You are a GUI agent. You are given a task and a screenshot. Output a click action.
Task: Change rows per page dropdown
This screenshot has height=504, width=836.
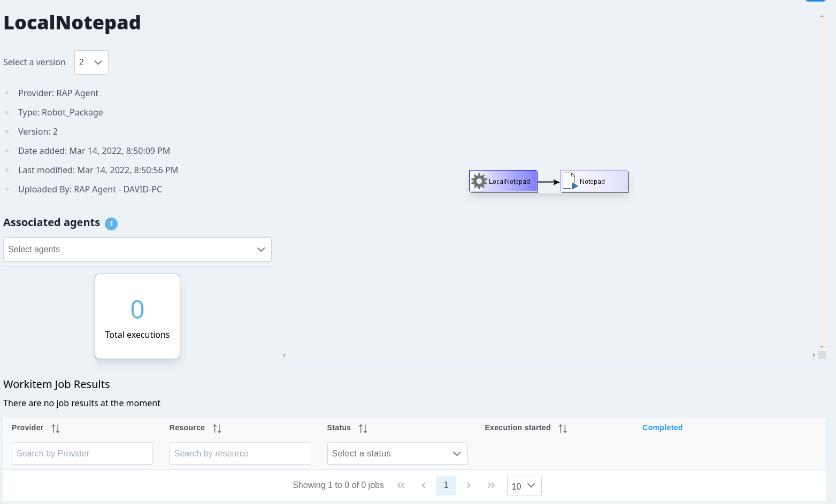524,486
